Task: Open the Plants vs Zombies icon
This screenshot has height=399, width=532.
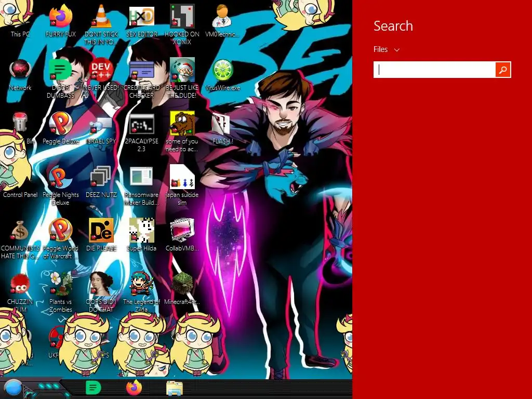Action: (61, 292)
